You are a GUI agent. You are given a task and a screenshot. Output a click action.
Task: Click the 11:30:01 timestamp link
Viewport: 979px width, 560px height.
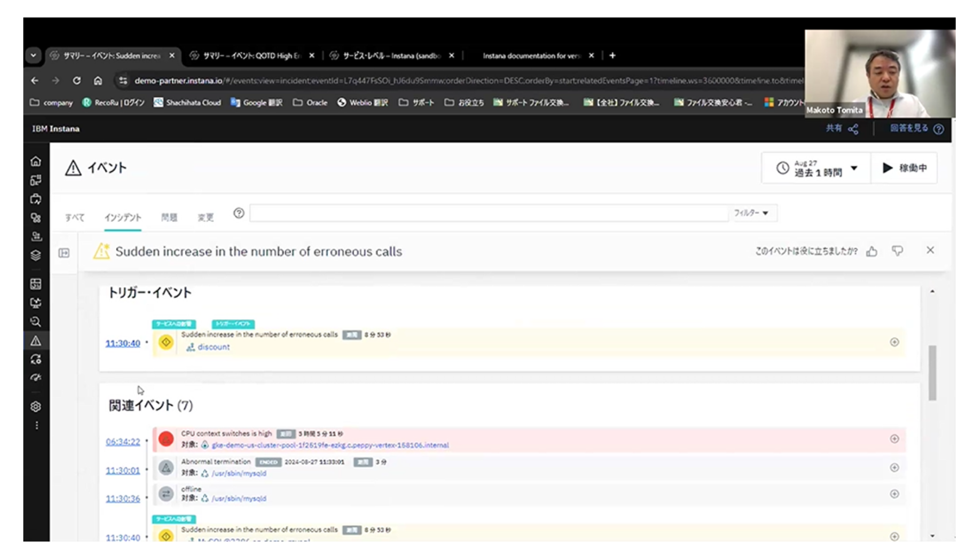click(123, 471)
